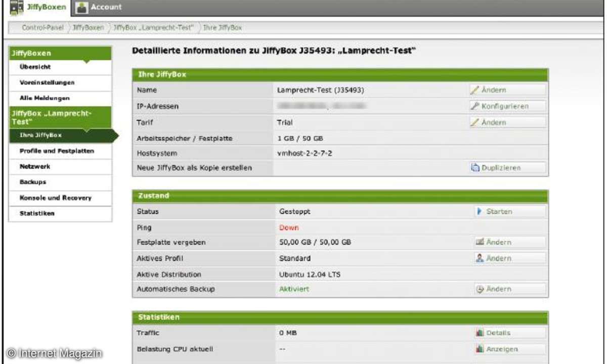Click '1 GB / 50 GB' value

(x=301, y=139)
